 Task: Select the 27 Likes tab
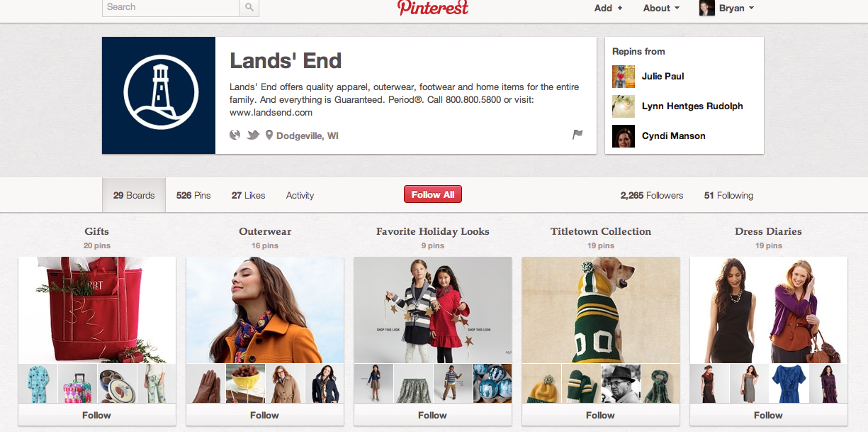248,195
